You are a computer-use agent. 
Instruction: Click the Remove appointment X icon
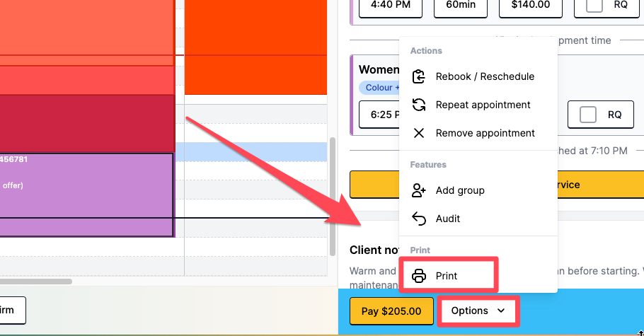(419, 133)
